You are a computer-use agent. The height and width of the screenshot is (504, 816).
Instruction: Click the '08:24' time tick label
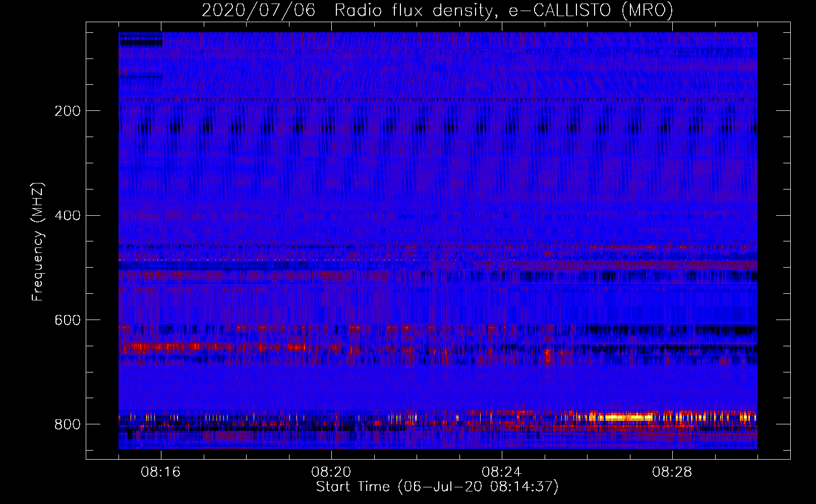click(x=502, y=472)
